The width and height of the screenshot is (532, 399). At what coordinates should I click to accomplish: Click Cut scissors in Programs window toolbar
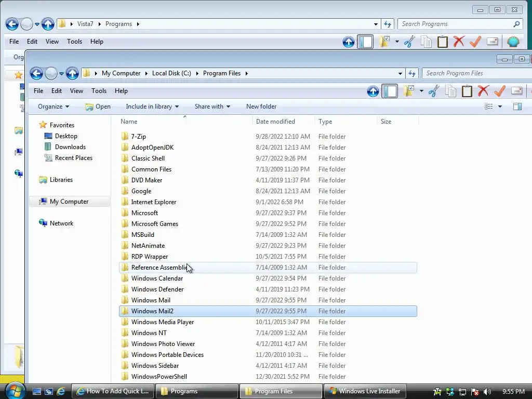409,42
